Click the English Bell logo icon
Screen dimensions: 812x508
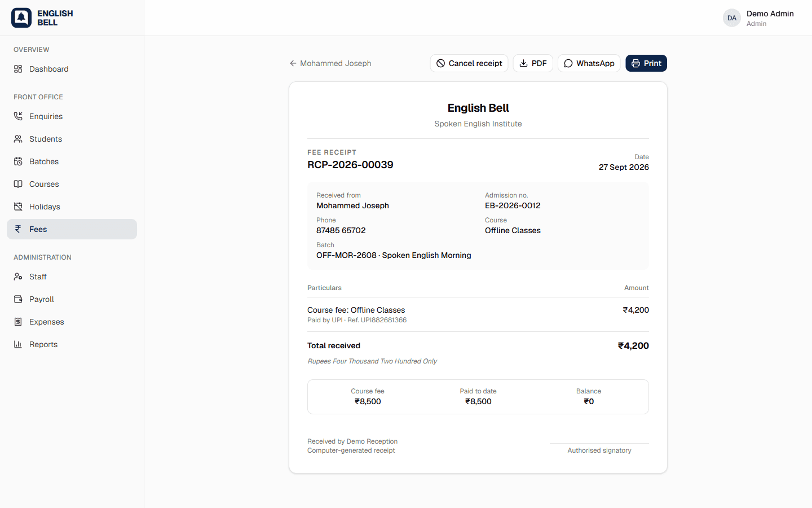pyautogui.click(x=21, y=18)
